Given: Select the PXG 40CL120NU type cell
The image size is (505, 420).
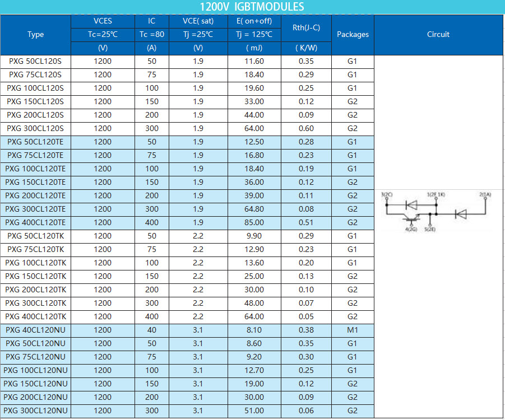Looking at the screenshot, I should point(35,330).
